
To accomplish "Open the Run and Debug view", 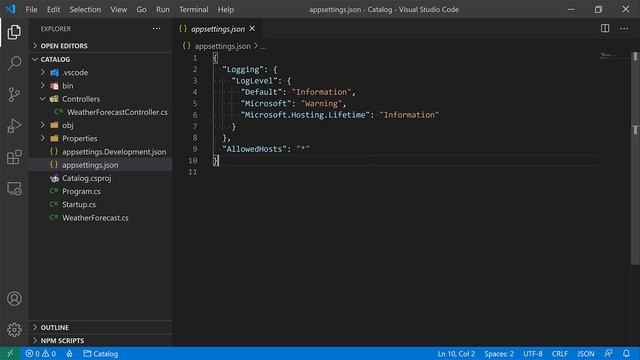I will tap(14, 126).
